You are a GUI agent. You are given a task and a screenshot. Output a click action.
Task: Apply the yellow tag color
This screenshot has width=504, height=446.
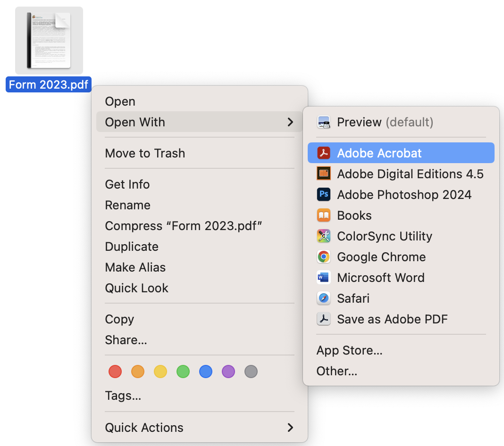pos(160,372)
